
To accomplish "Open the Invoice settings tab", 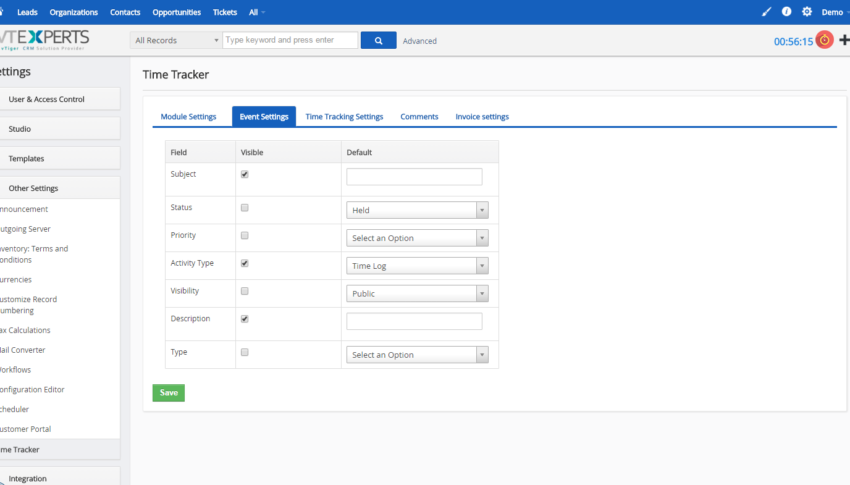I will click(482, 117).
